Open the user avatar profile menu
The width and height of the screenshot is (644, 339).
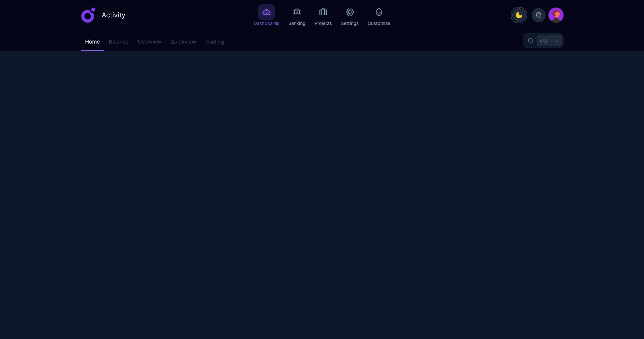pos(556,15)
